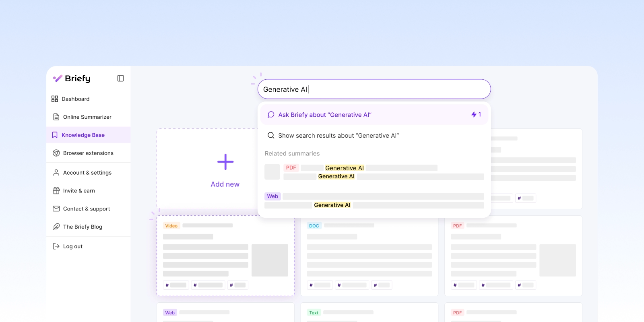Click the chat bubble icon beside Ask Briefy
The width and height of the screenshot is (644, 322).
point(271,115)
